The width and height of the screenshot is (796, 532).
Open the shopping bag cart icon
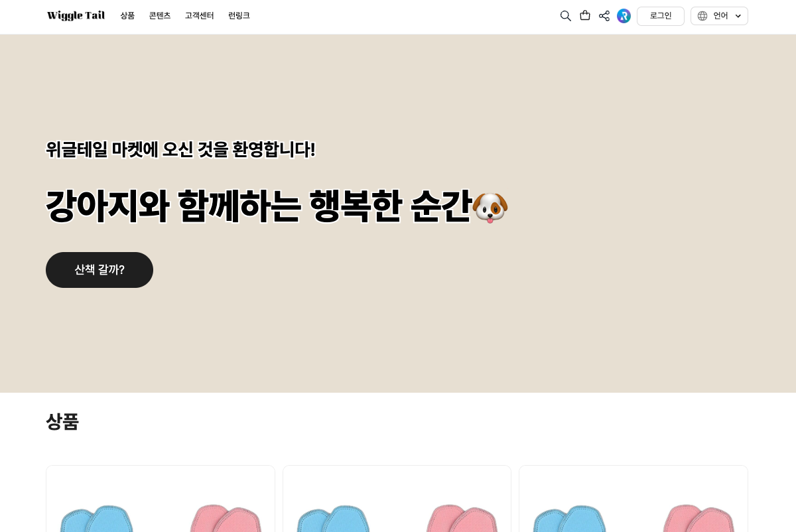585,15
